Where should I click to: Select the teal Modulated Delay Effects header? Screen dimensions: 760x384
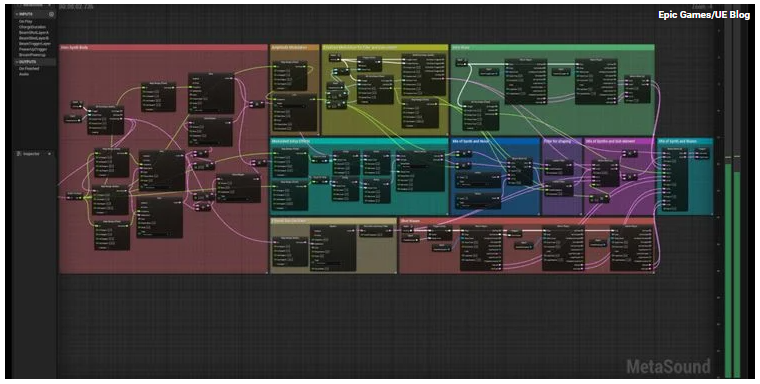pyautogui.click(x=359, y=141)
